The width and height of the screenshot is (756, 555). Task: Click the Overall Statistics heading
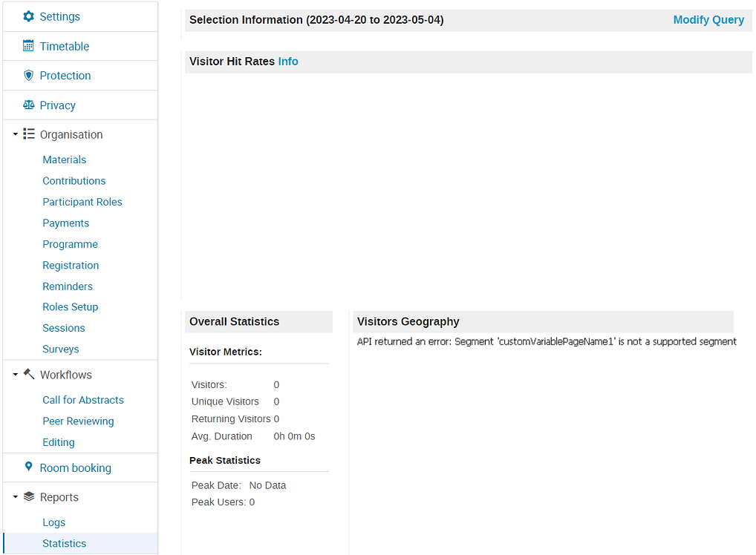coord(234,322)
